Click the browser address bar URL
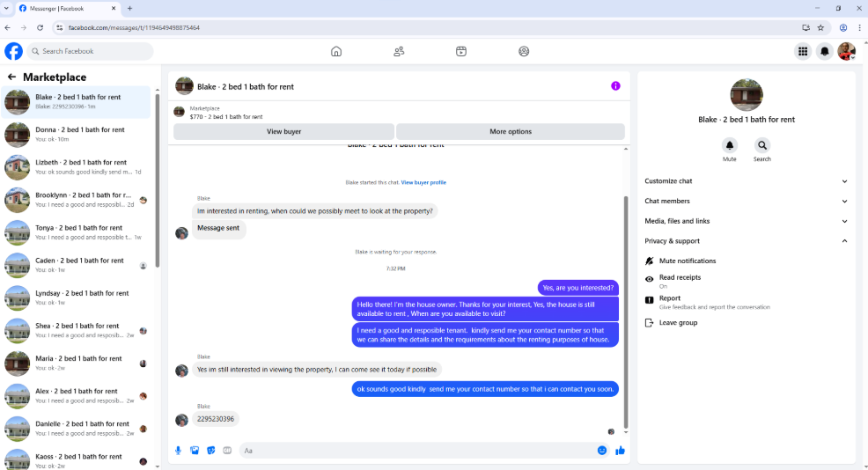Screen dimensions: 868x470 (x=134, y=27)
